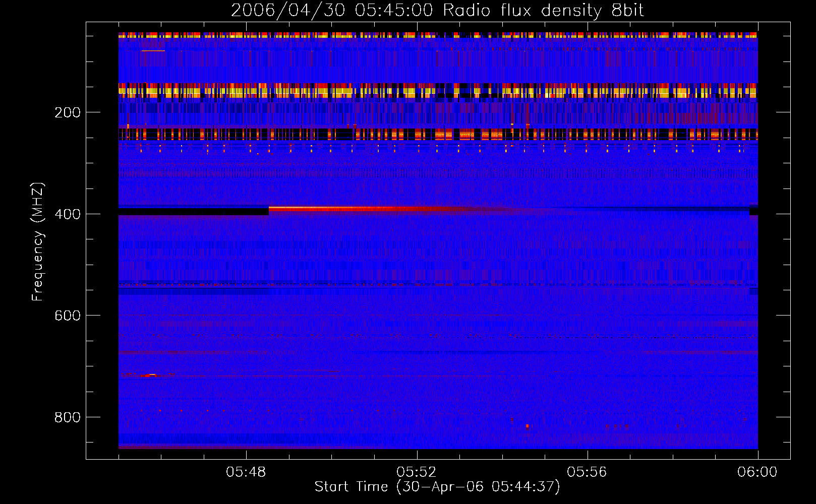Click the 05:48 time tick label

246,472
